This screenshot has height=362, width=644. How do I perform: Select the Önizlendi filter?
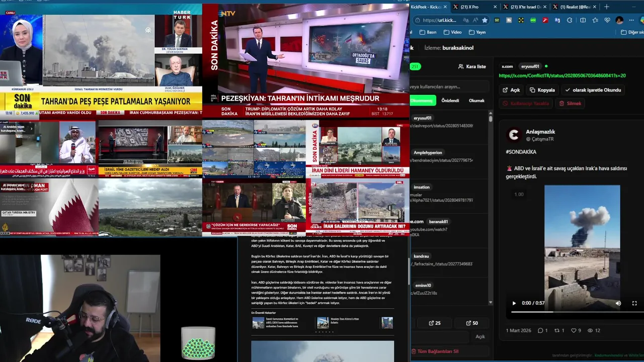click(x=450, y=101)
